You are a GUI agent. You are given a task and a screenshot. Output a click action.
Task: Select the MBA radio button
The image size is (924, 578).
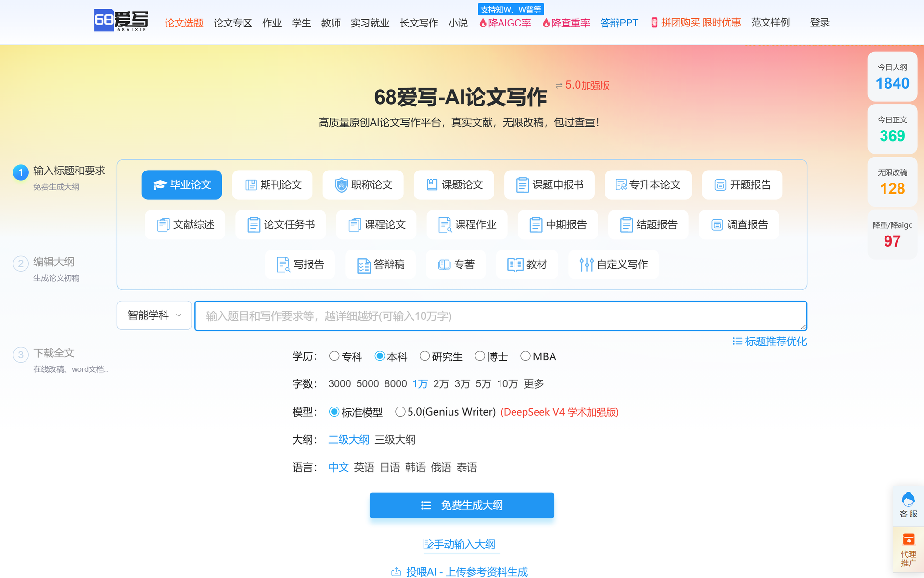point(526,356)
